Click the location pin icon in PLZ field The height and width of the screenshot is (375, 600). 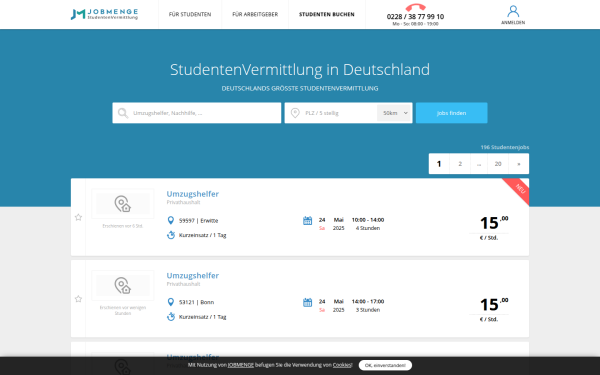pos(295,113)
